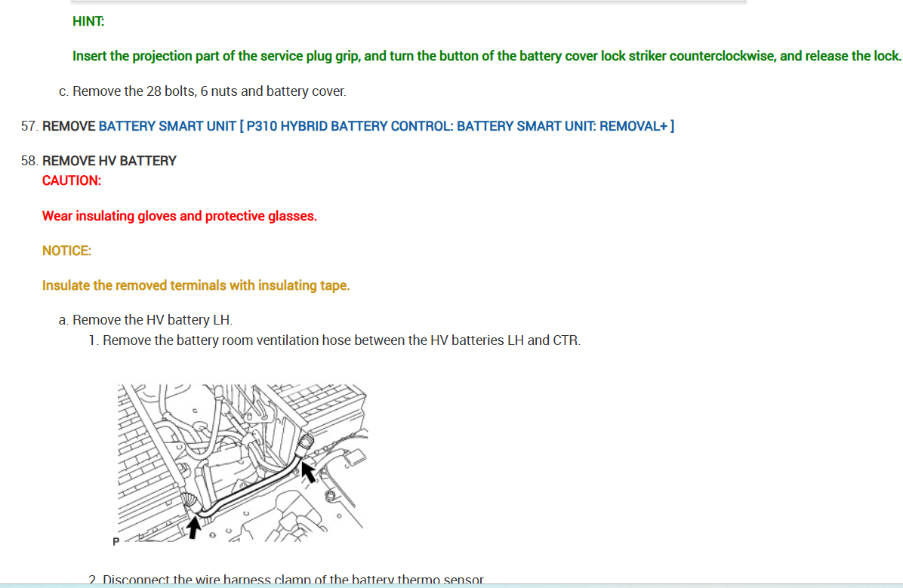Click 'Disconnect the wire harness clamp' step
Image resolution: width=903 pixels, height=588 pixels.
pos(293,579)
